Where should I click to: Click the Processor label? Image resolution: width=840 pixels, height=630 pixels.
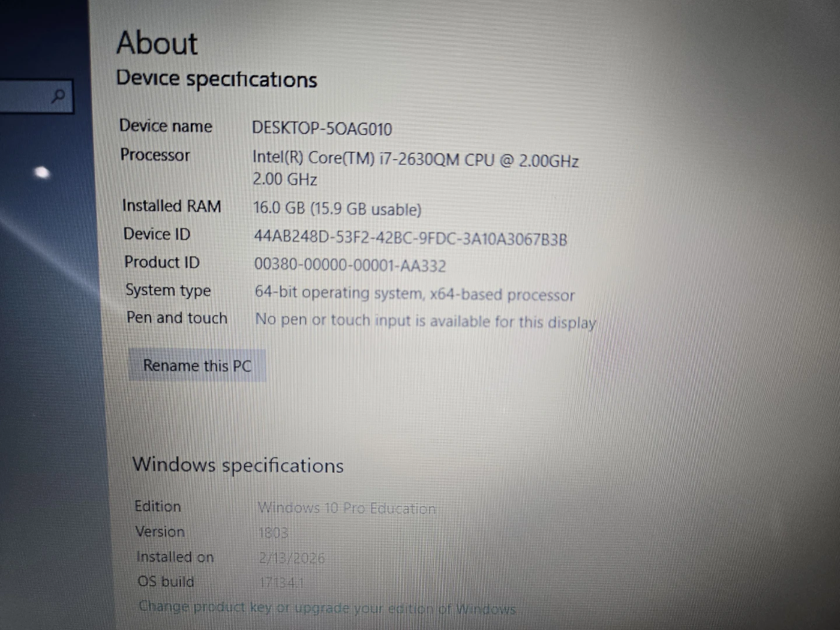tap(155, 155)
